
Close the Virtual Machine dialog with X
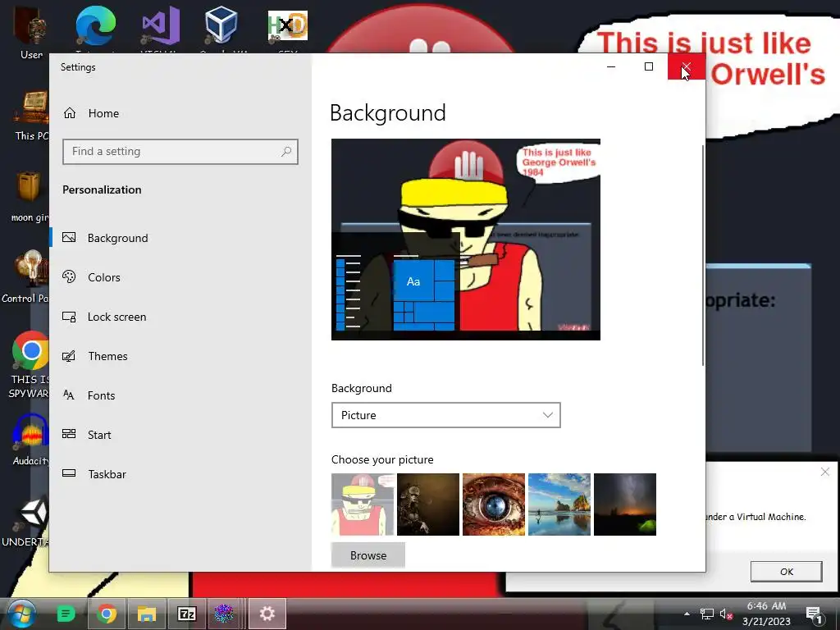coord(825,472)
